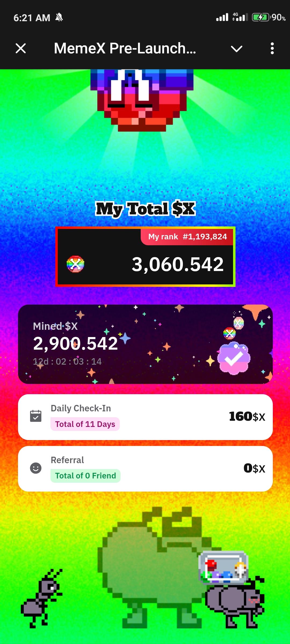Open the Referral card

(x=145, y=469)
